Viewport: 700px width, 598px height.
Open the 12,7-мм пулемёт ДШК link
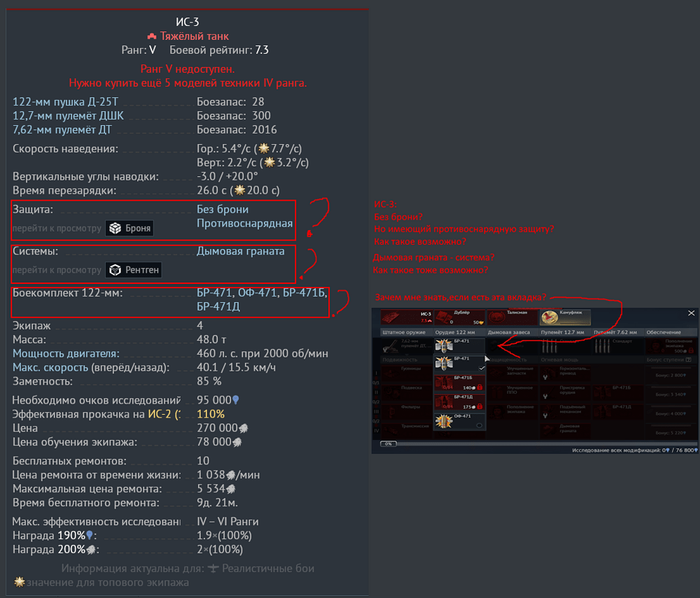click(x=68, y=116)
